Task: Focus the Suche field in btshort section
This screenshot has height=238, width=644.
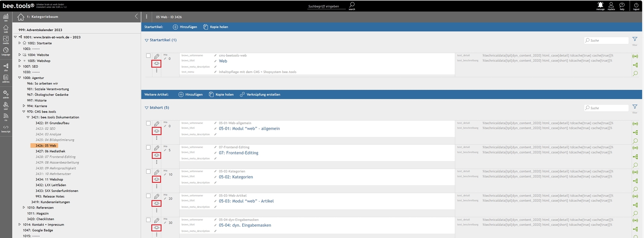Action: point(606,108)
